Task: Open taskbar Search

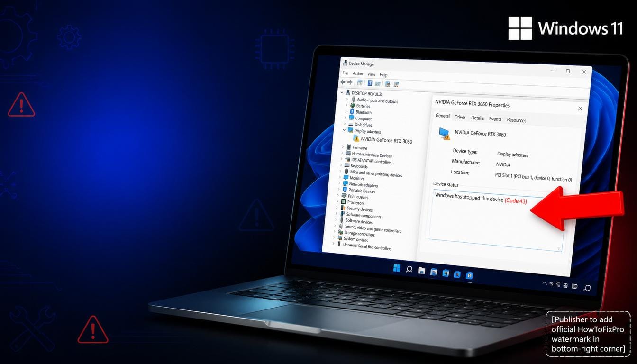Action: pyautogui.click(x=409, y=269)
